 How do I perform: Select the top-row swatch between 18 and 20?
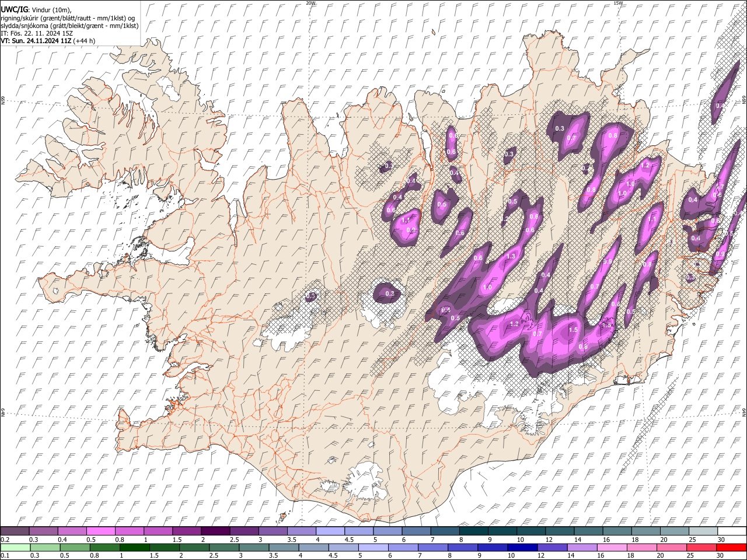pyautogui.click(x=645, y=531)
